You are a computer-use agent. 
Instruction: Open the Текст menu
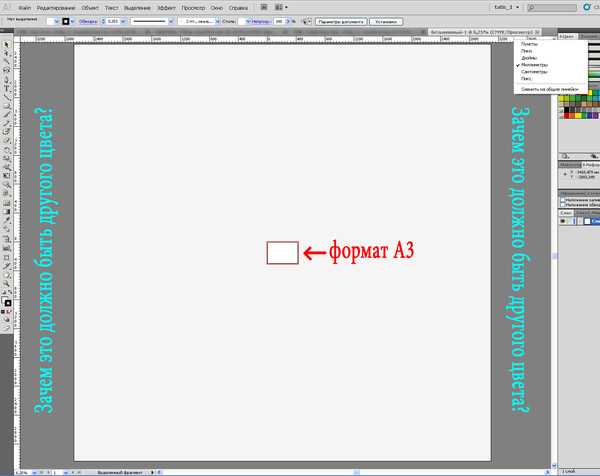(111, 8)
